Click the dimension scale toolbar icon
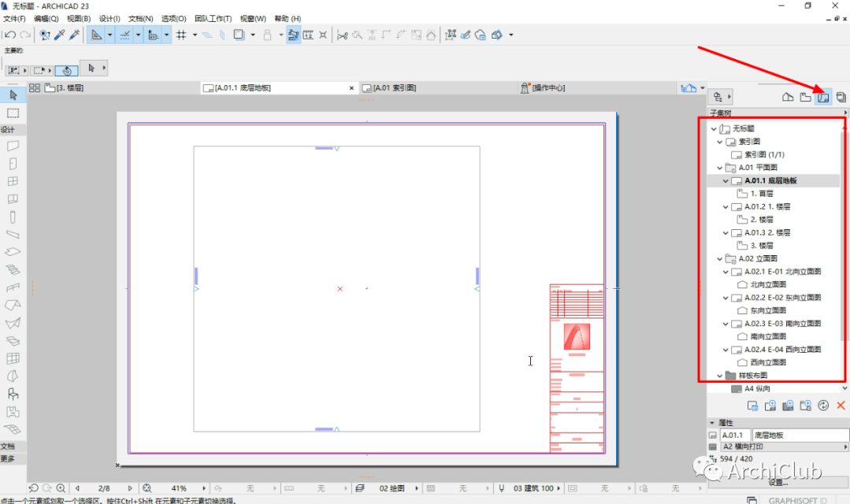This screenshot has width=850, height=504. coord(309,35)
